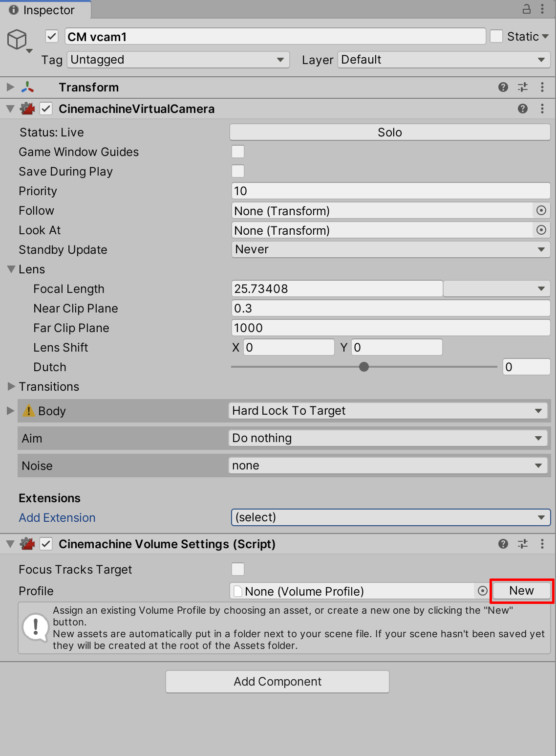Open the Inspector tab options menu

pyautogui.click(x=542, y=9)
